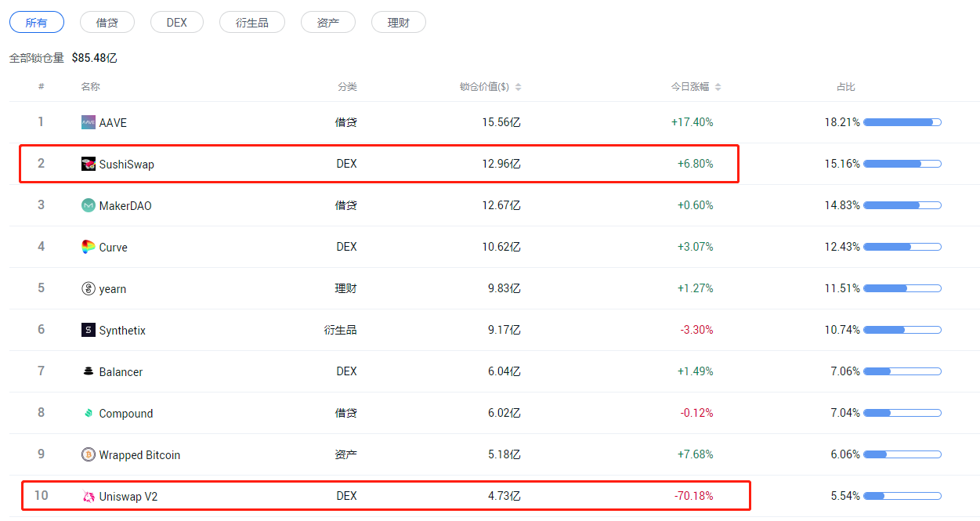Click Wrapped Bitcoin's 资产 category cell
The image size is (980, 521).
point(346,454)
